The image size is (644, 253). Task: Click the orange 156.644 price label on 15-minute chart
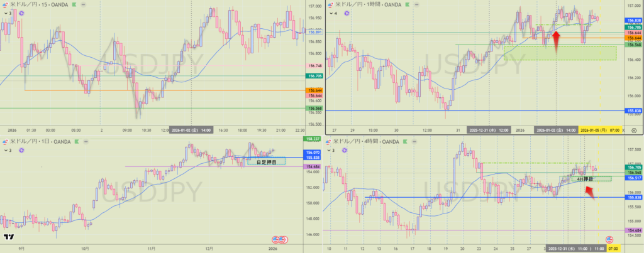click(x=314, y=90)
